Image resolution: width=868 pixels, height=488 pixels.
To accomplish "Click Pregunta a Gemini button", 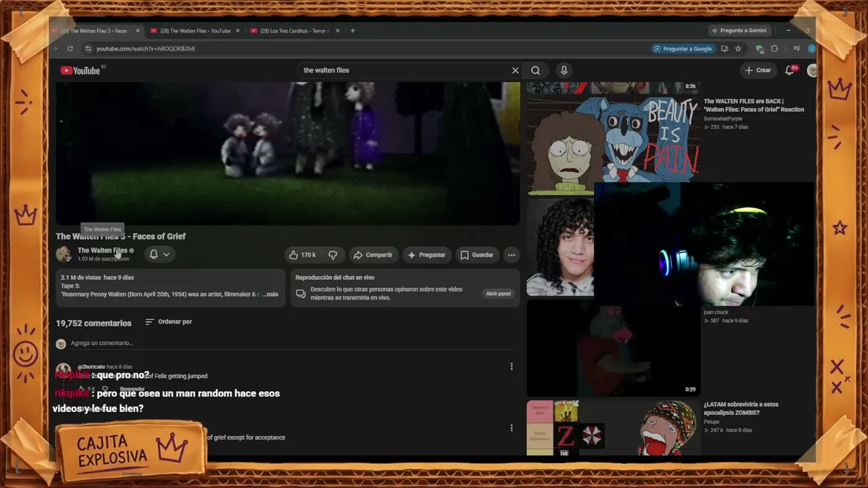I will 738,30.
